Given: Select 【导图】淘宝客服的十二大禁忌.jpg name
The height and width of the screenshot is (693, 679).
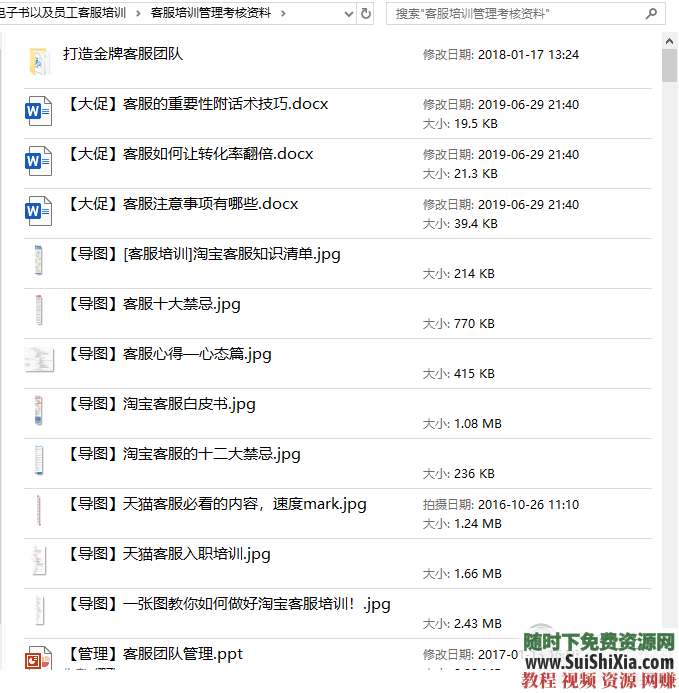Looking at the screenshot, I should [183, 454].
